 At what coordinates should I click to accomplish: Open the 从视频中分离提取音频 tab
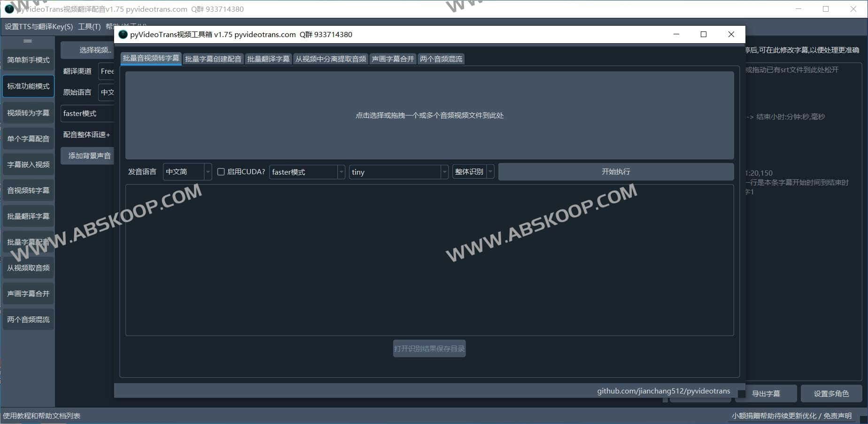coord(330,59)
